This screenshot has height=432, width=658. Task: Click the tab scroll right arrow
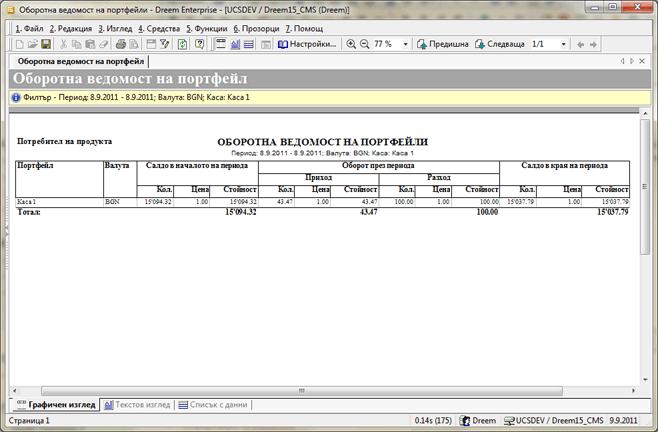tap(632, 61)
